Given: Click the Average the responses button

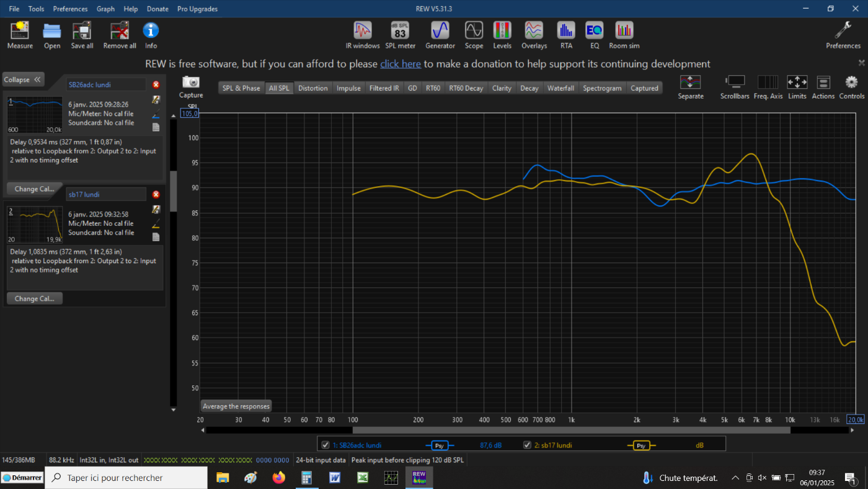Looking at the screenshot, I should (x=236, y=406).
